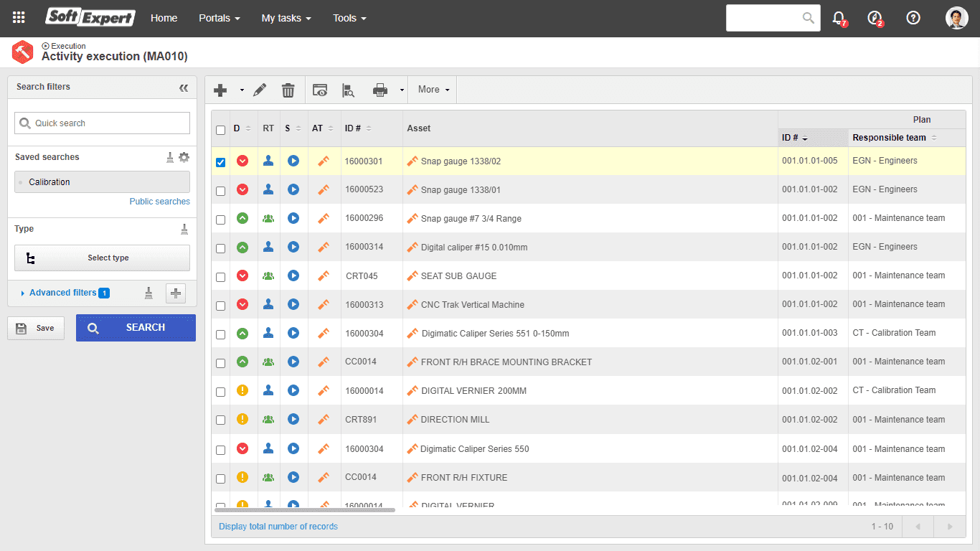Click the saved searches gear icon
The width and height of the screenshot is (980, 551).
(x=184, y=157)
